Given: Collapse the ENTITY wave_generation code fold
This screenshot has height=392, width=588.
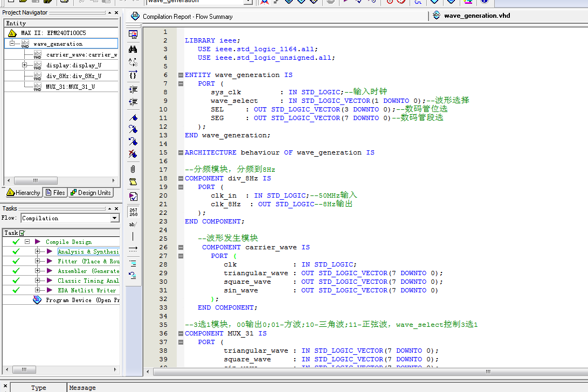Looking at the screenshot, I should click(x=181, y=75).
